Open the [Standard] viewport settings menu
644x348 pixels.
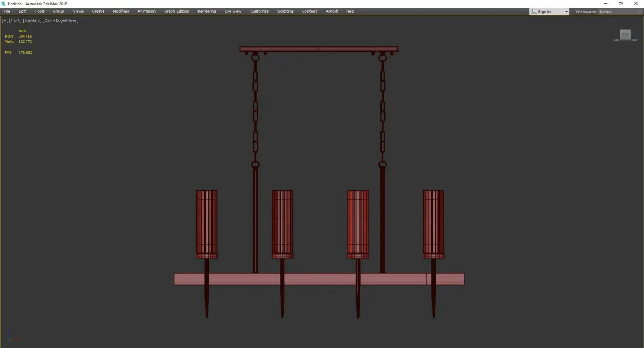click(x=32, y=20)
